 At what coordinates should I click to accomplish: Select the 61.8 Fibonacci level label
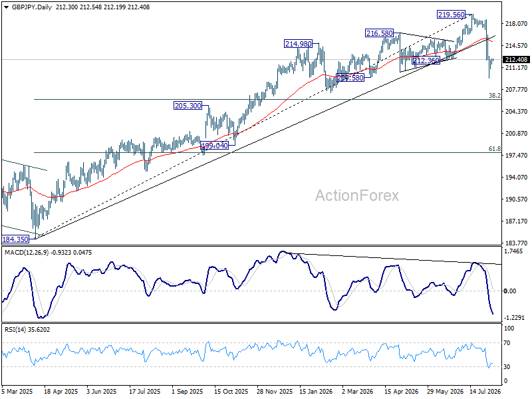pyautogui.click(x=494, y=149)
